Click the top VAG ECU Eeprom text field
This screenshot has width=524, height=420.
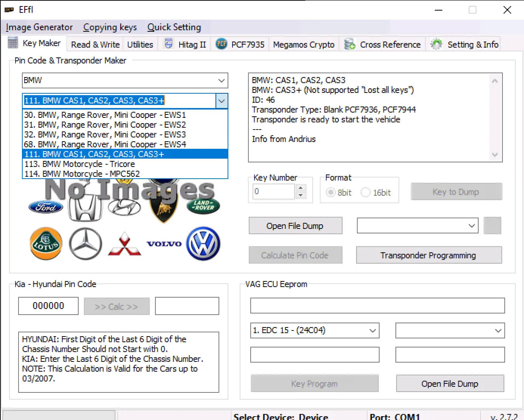[377, 306]
